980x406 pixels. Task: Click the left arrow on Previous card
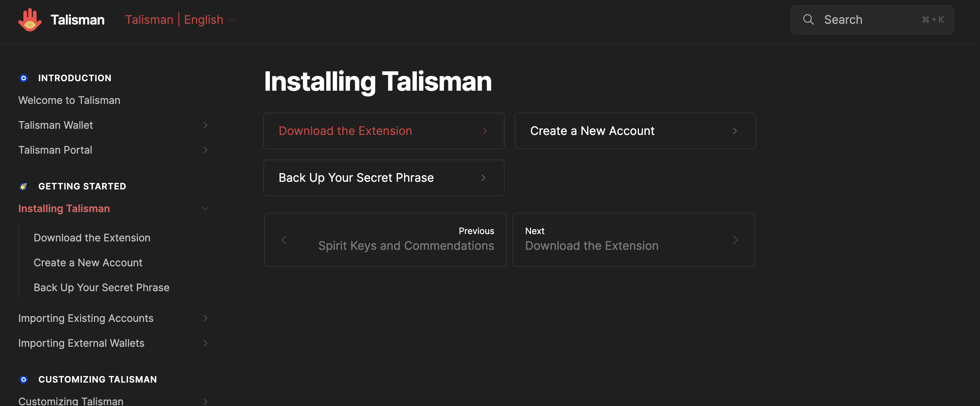click(284, 240)
